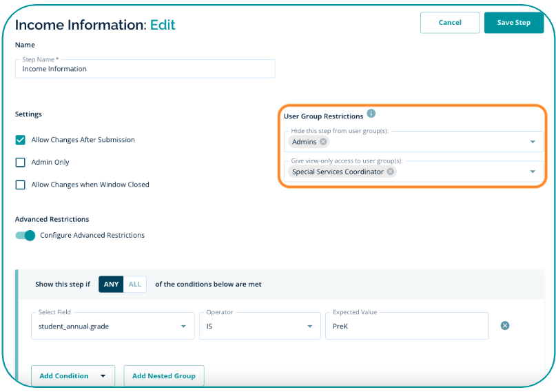
Task: Turn off Configure Advanced Restrictions toggle
Action: point(25,236)
